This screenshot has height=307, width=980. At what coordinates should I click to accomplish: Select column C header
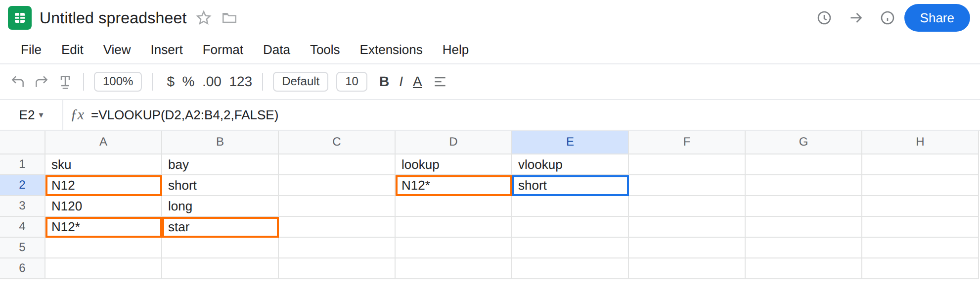pyautogui.click(x=337, y=142)
